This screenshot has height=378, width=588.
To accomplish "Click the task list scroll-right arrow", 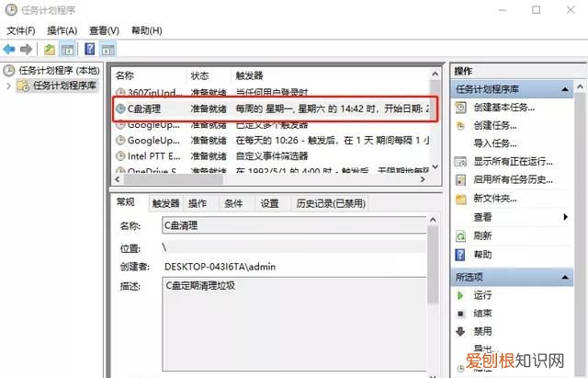I will pyautogui.click(x=423, y=180).
